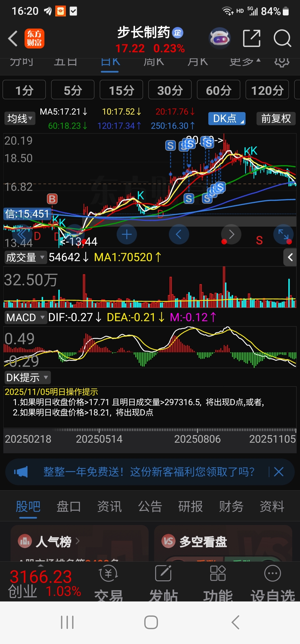
Task: Select the 30分 interval
Action: coord(170,90)
